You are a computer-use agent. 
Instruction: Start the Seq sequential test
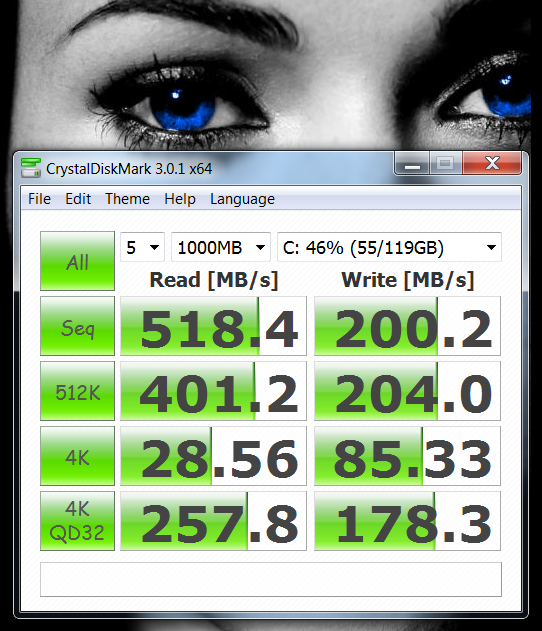click(77, 326)
